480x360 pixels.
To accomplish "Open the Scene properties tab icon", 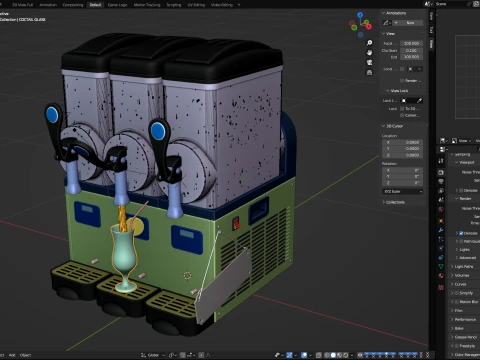I will [x=441, y=200].
